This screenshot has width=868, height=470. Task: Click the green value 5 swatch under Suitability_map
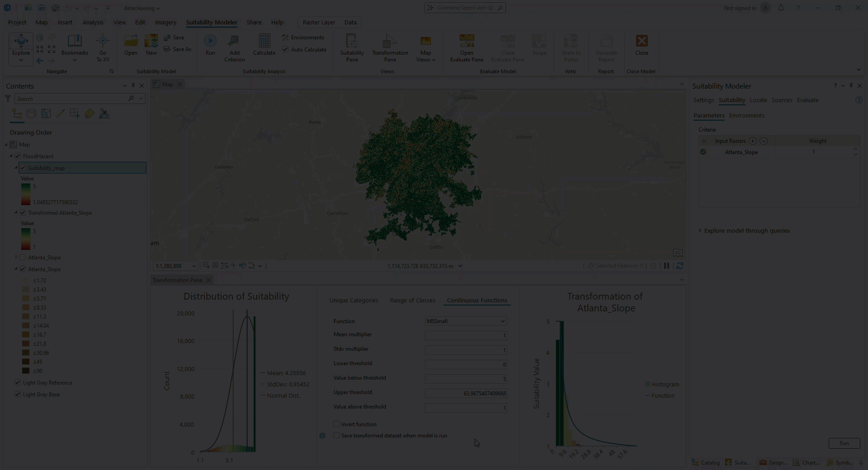26,187
